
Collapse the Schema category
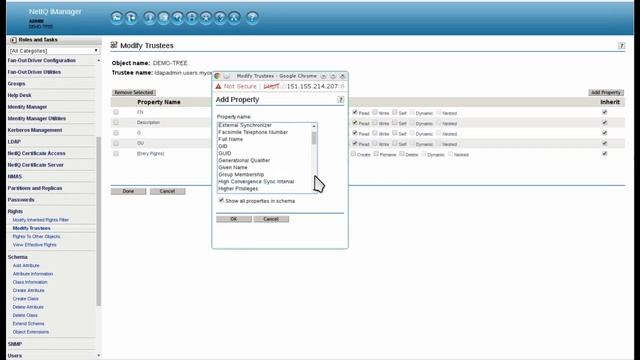[x=18, y=257]
